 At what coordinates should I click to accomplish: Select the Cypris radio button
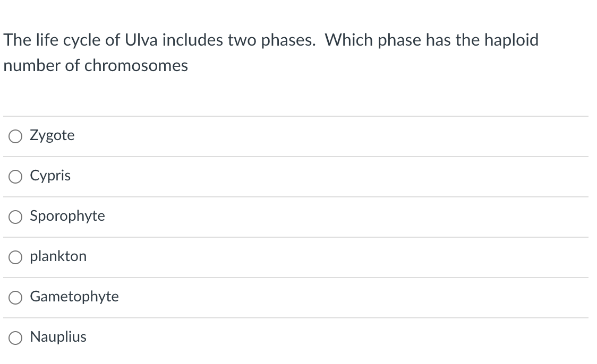[x=15, y=177]
